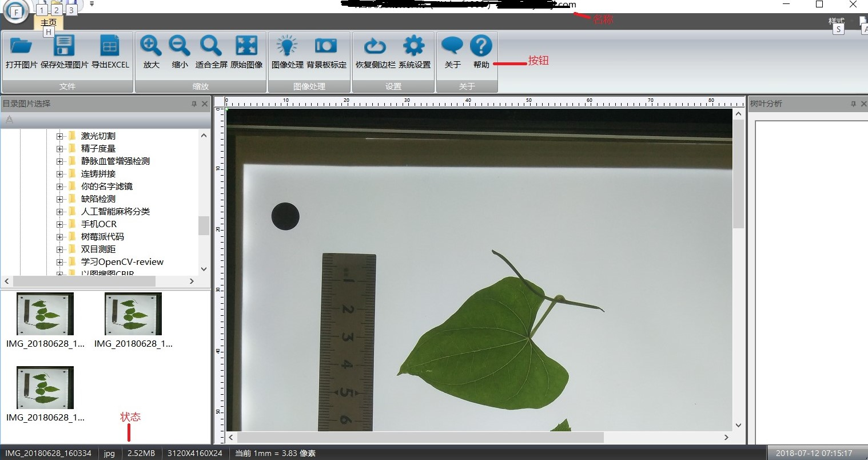
Task: Select the 激光切割 folder
Action: pos(98,136)
